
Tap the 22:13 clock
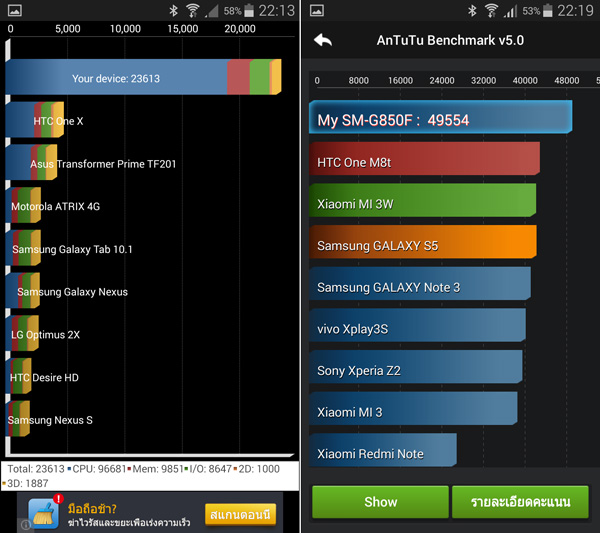coord(277,11)
